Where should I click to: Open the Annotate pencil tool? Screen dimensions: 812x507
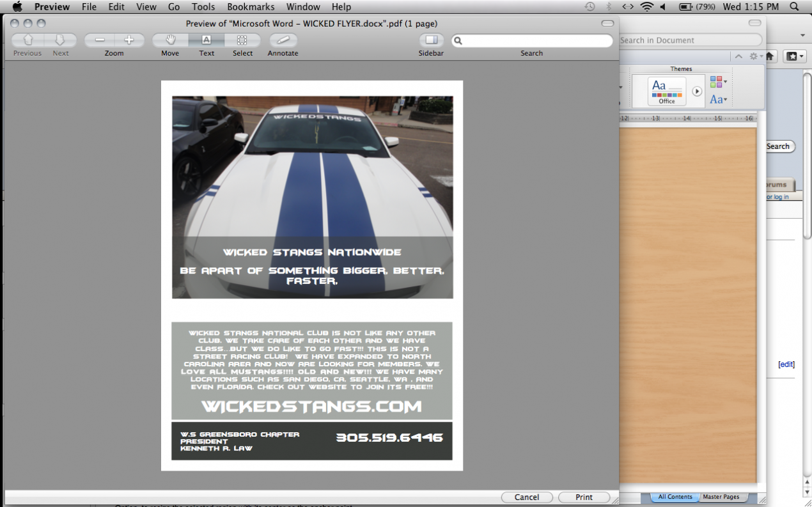tap(283, 40)
